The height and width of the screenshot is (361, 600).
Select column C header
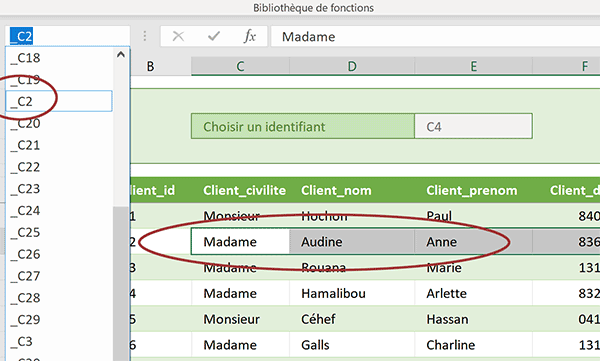240,66
